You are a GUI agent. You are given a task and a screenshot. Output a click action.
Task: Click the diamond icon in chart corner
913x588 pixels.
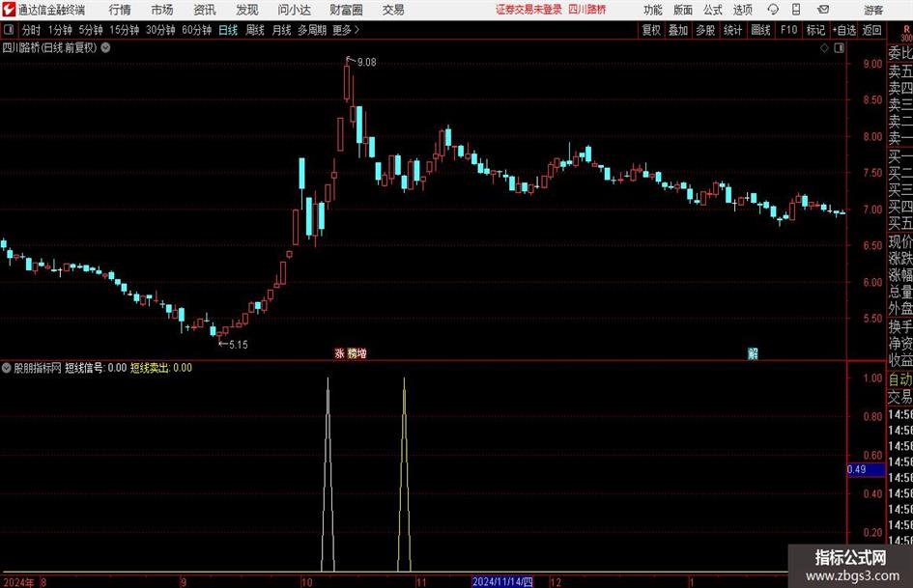click(x=824, y=48)
